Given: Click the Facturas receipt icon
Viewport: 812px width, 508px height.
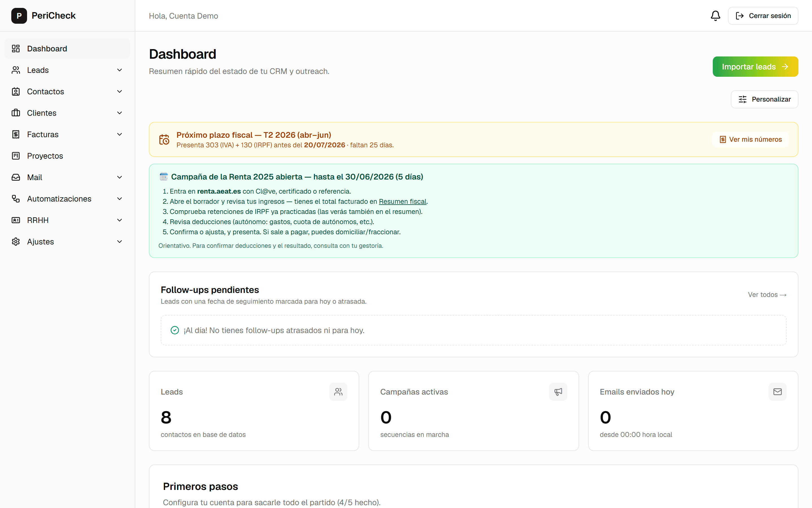Looking at the screenshot, I should coord(16,134).
